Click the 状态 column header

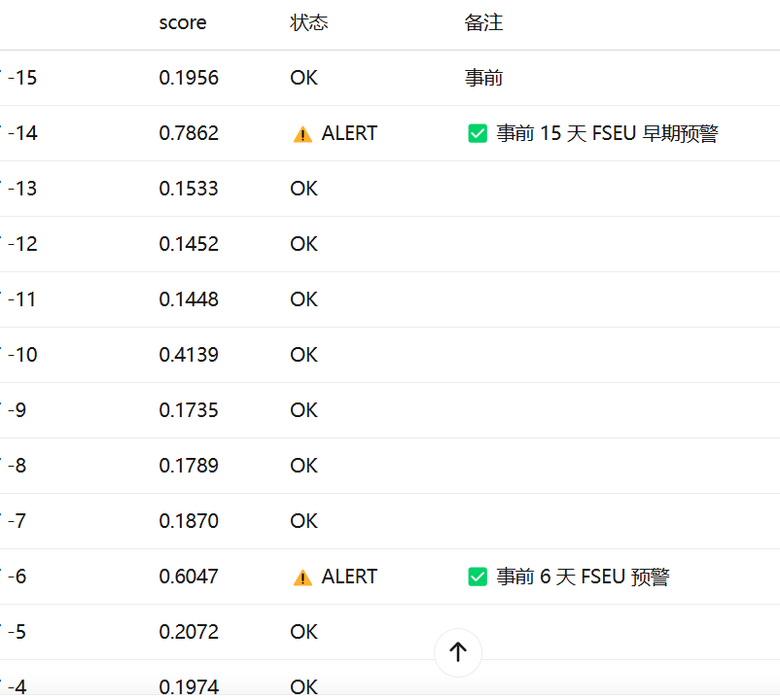(309, 23)
